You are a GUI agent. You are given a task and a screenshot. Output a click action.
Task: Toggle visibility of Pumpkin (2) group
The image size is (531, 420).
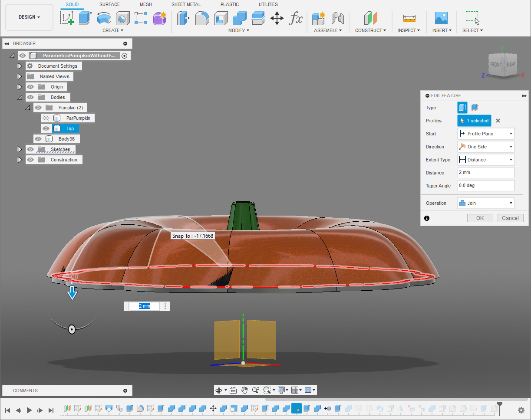[x=38, y=108]
